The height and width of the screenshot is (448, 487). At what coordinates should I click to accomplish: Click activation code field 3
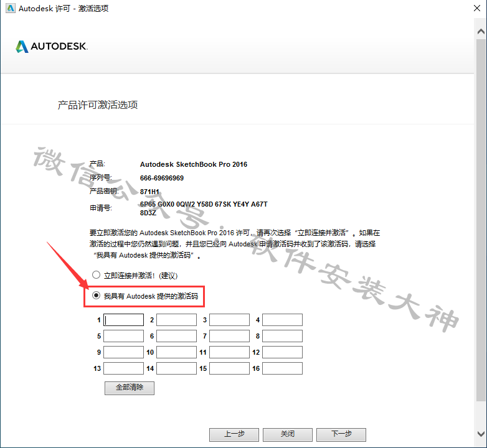point(230,320)
